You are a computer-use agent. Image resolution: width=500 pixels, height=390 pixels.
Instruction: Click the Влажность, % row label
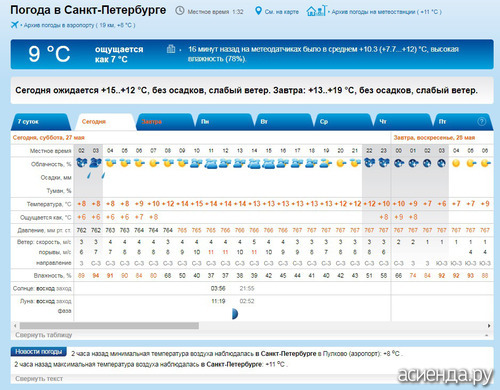point(52,276)
